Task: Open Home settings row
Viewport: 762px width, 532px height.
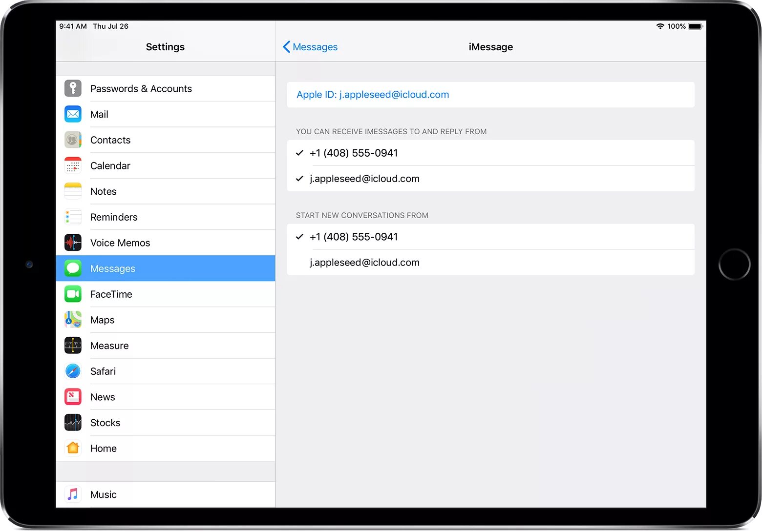Action: point(166,448)
